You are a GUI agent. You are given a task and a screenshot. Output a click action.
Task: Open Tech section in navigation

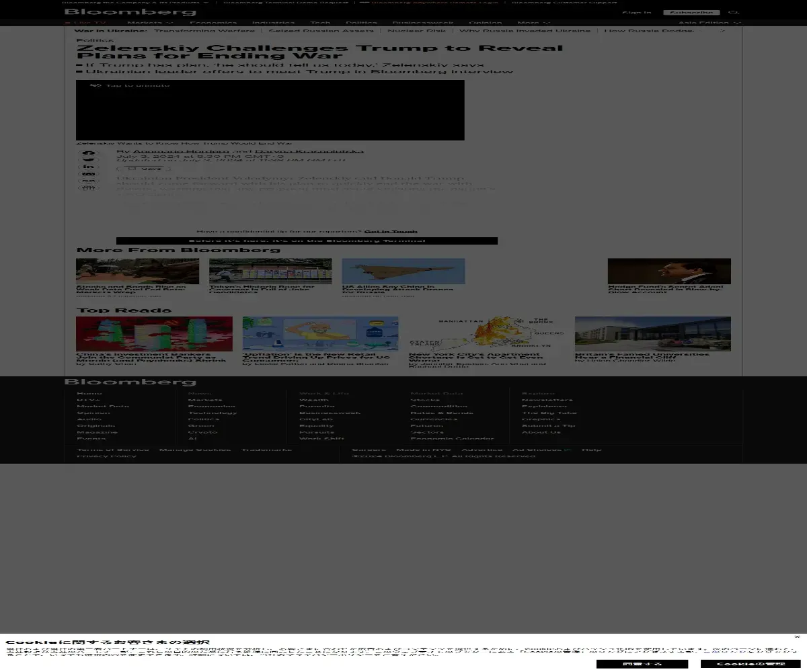320,22
